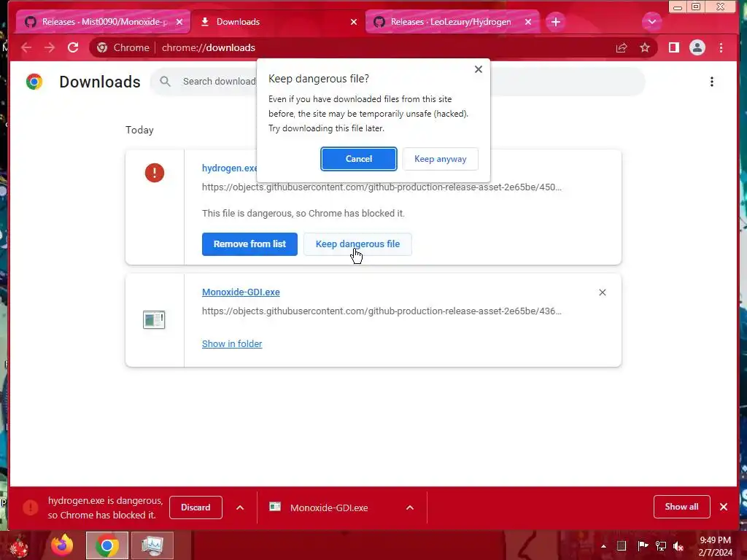The height and width of the screenshot is (560, 747).
Task: Click the Action Center flag tray icon
Action: click(643, 546)
